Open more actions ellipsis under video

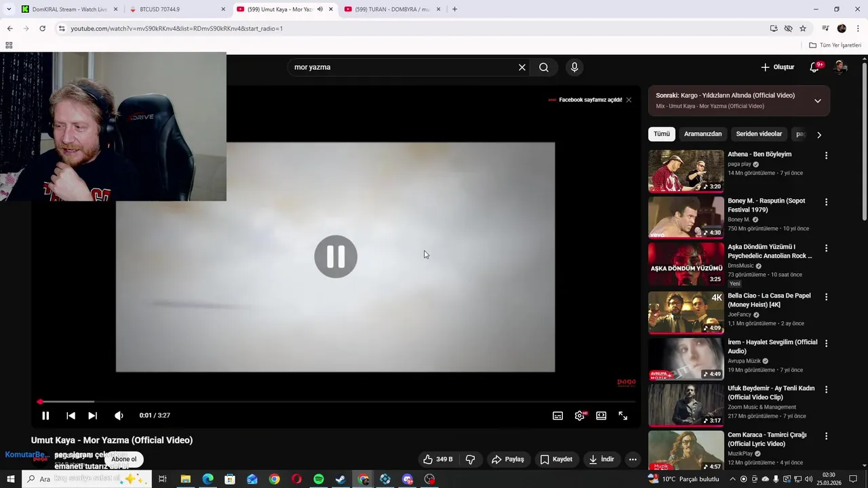(633, 459)
